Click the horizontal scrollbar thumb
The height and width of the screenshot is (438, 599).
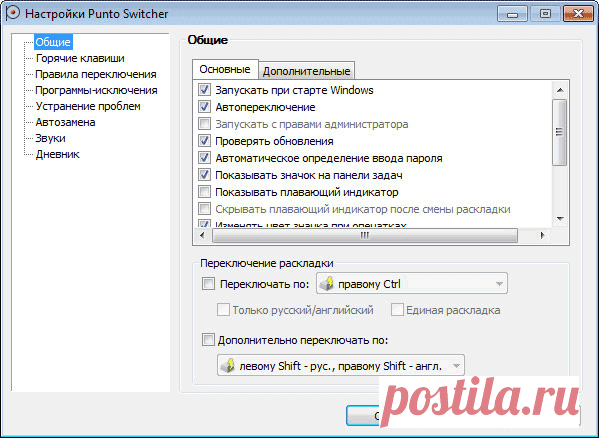click(x=365, y=235)
